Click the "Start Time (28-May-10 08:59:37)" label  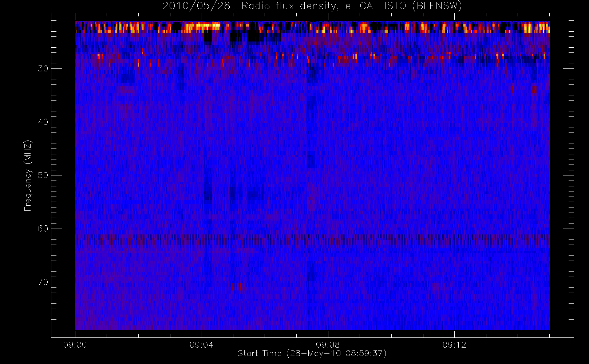[312, 353]
